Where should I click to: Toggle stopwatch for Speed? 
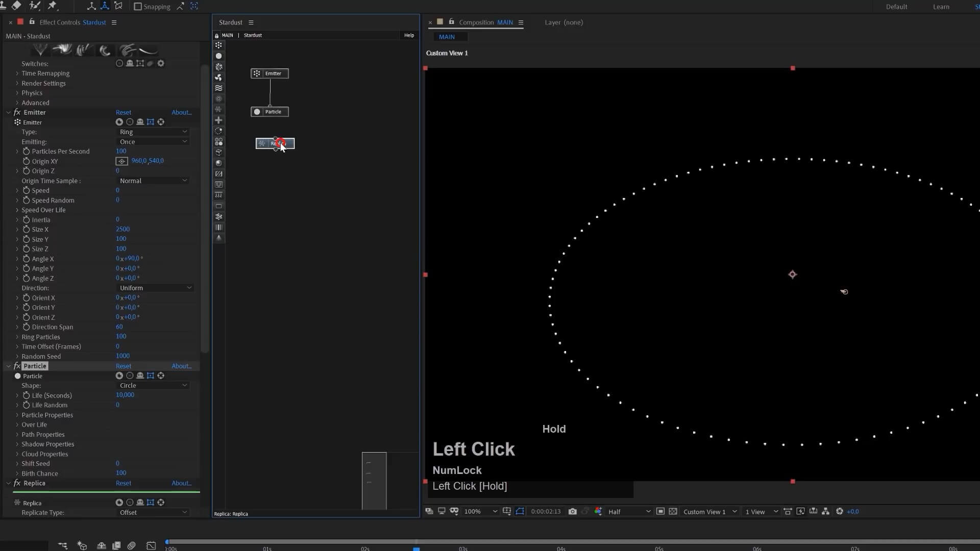27,190
